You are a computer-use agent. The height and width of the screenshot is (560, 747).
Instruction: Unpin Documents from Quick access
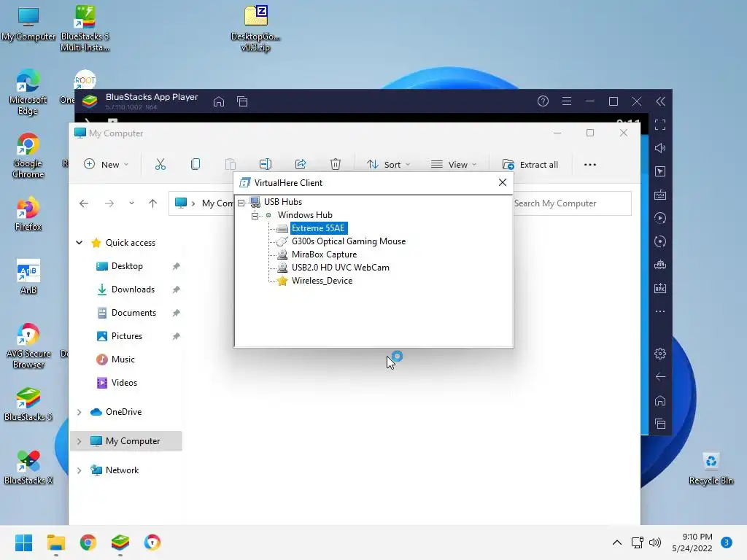click(x=177, y=313)
